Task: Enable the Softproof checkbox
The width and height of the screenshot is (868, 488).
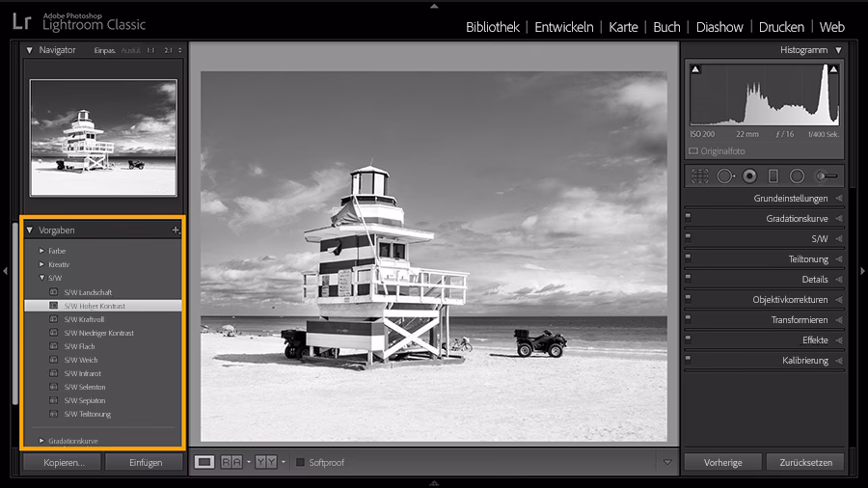Action: 300,463
